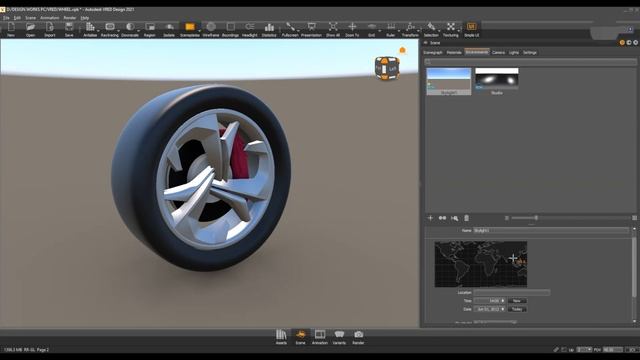Click the Save toolbar icon
The image size is (640, 360).
(x=69, y=27)
